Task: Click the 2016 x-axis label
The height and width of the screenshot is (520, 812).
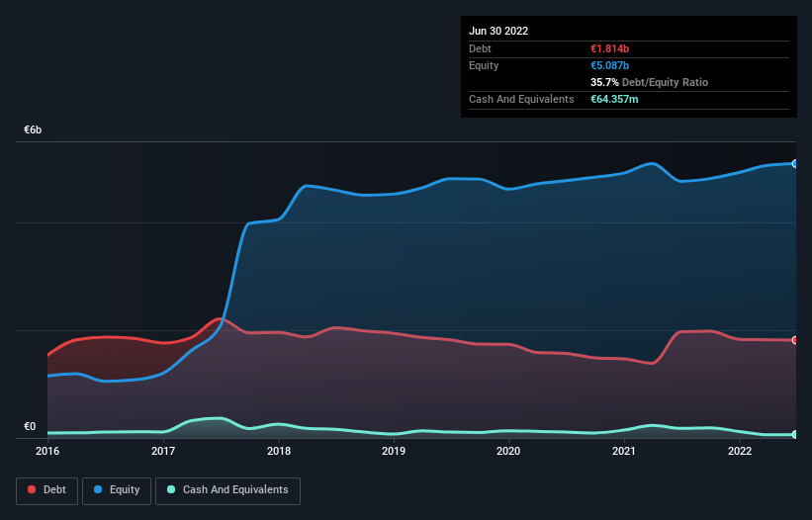Action: [47, 451]
